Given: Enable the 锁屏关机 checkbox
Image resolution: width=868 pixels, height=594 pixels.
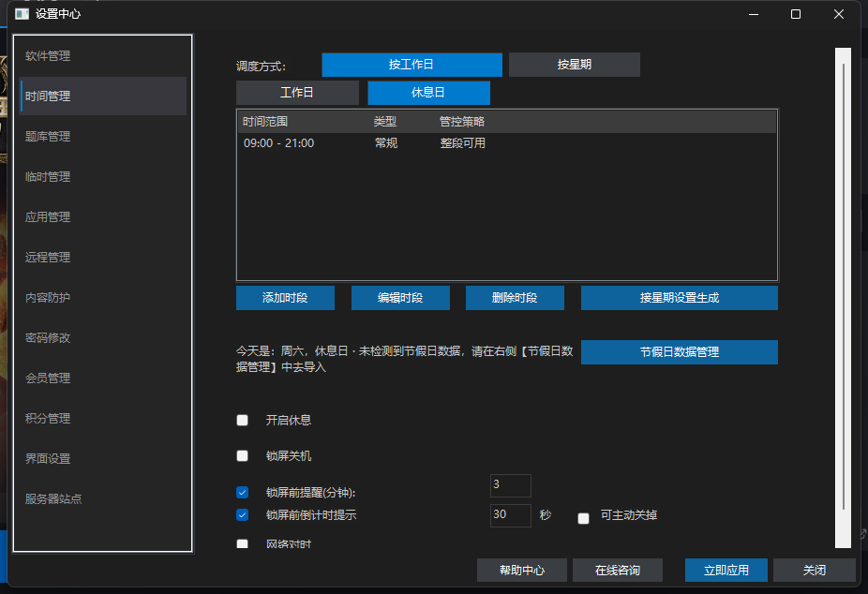Looking at the screenshot, I should click(x=243, y=455).
